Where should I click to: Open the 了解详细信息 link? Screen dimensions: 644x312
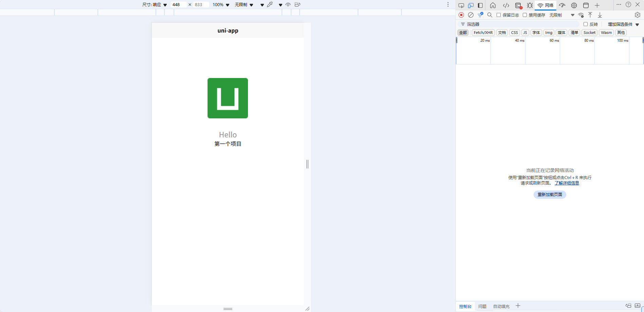coord(567,183)
